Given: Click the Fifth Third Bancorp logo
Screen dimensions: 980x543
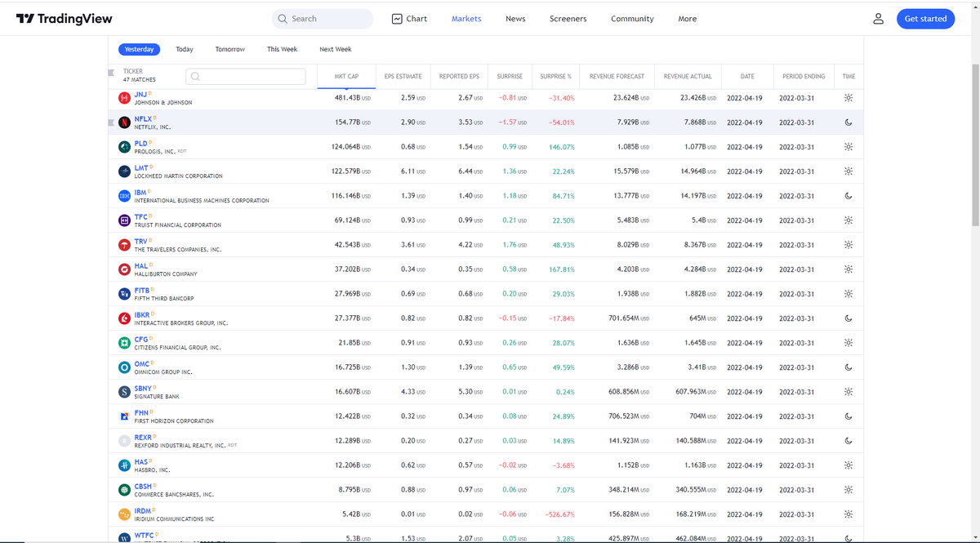Looking at the screenshot, I should (x=124, y=294).
